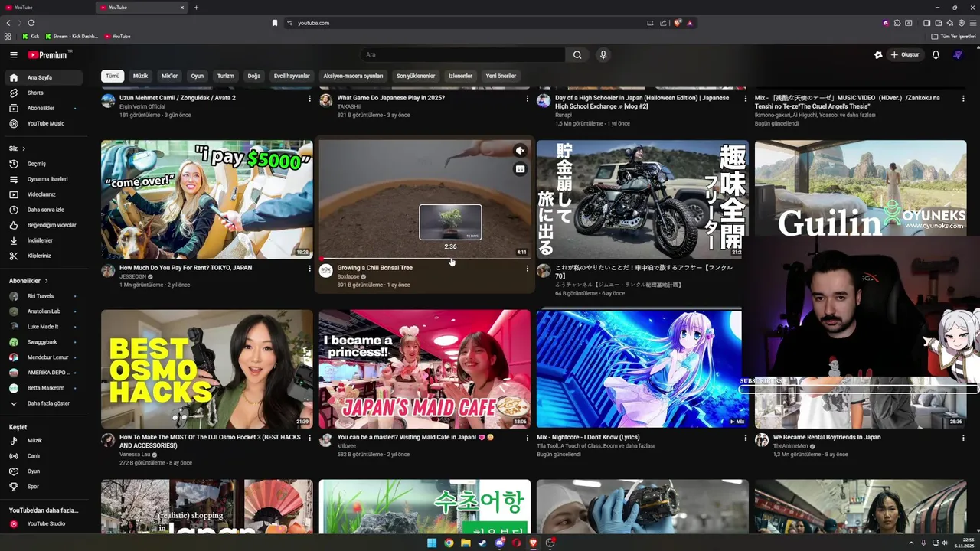The width and height of the screenshot is (980, 551).
Task: Select the Turizm filter chip
Action: point(226,76)
